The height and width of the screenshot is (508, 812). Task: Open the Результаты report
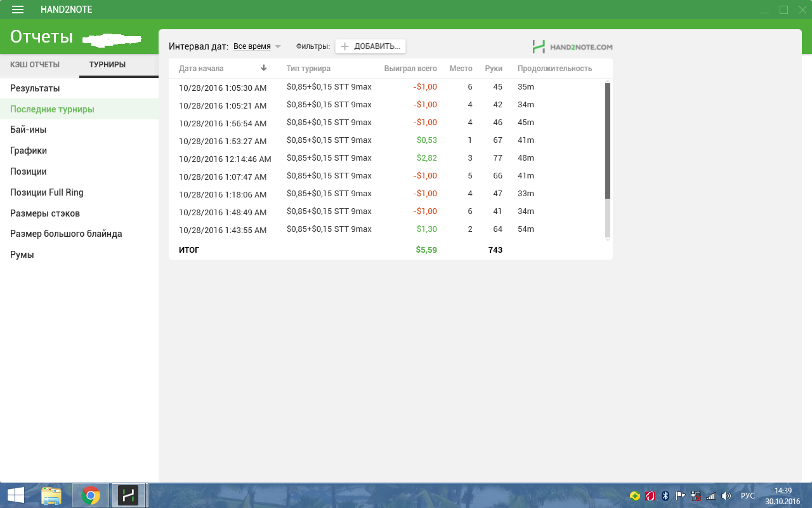(35, 88)
